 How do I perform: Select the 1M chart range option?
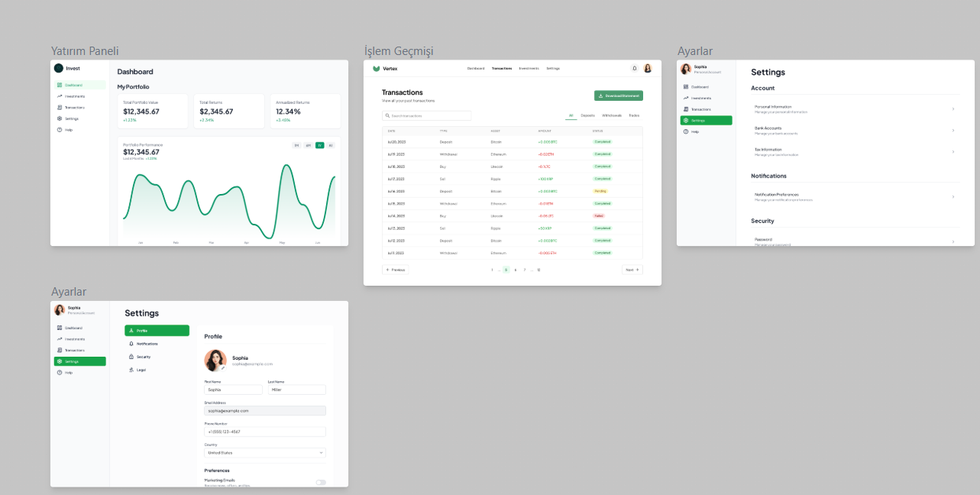click(x=297, y=145)
